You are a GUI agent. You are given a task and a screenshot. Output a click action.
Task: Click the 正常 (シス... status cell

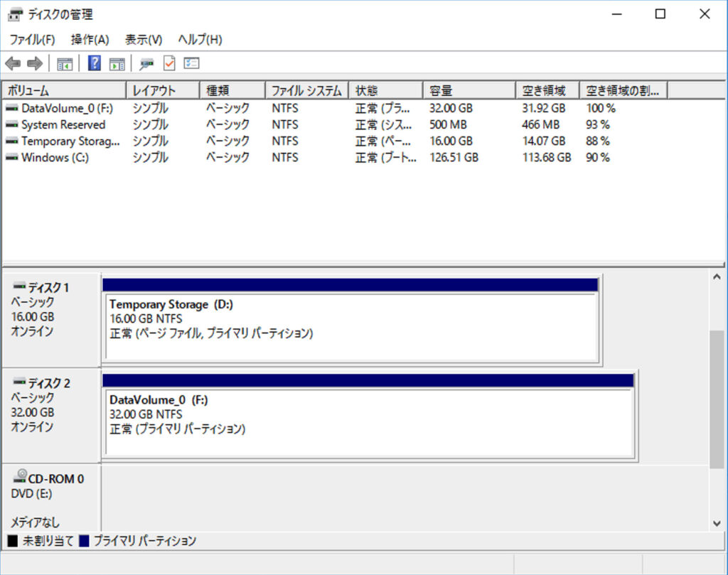[383, 125]
